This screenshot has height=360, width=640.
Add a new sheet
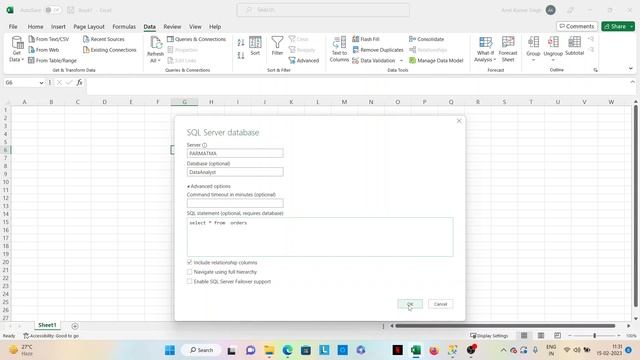[x=75, y=326]
